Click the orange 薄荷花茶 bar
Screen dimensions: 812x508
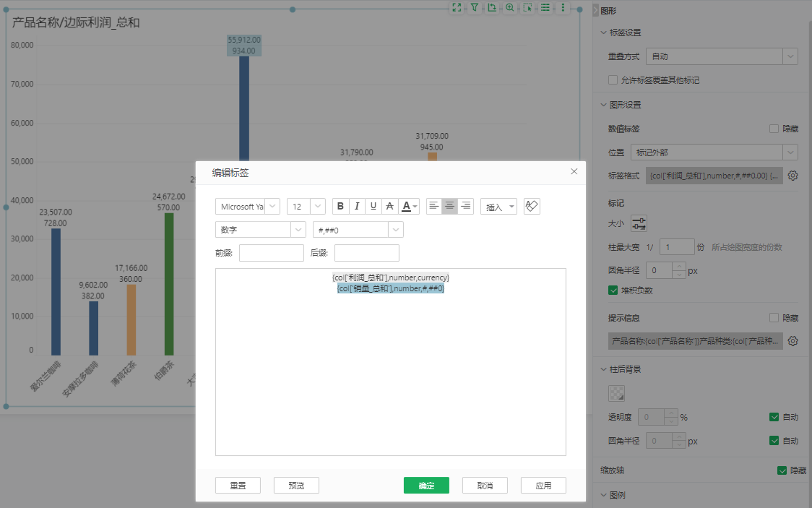click(x=131, y=320)
